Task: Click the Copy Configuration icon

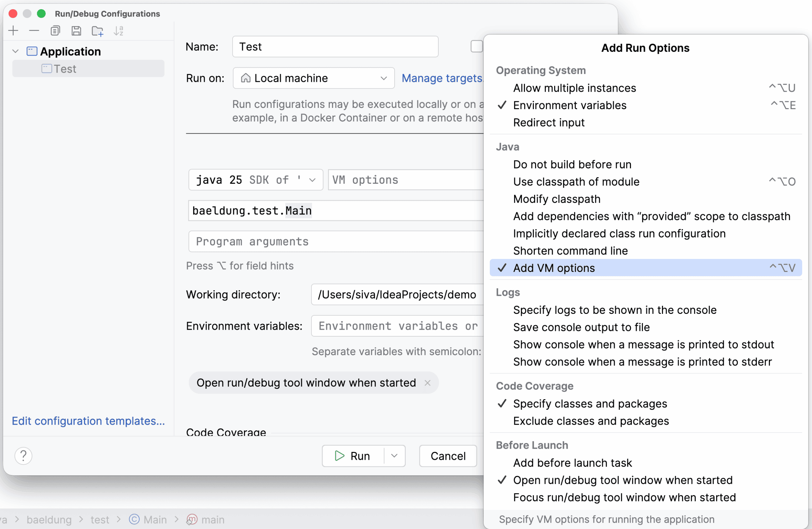Action: pos(55,31)
